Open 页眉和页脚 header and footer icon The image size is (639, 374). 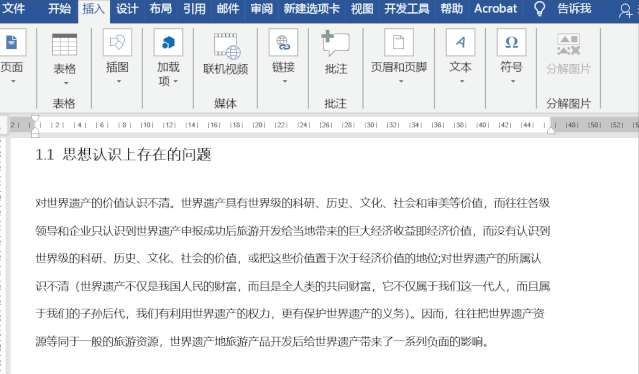(x=399, y=42)
